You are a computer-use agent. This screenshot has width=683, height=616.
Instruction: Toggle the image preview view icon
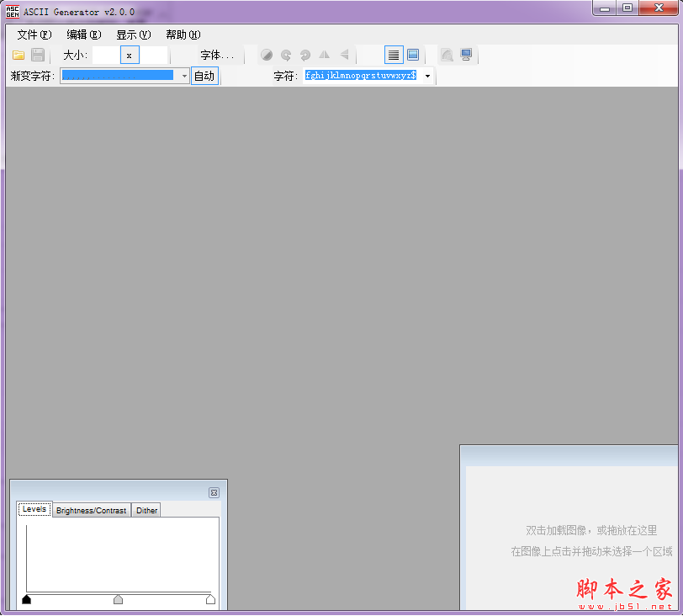coord(413,55)
